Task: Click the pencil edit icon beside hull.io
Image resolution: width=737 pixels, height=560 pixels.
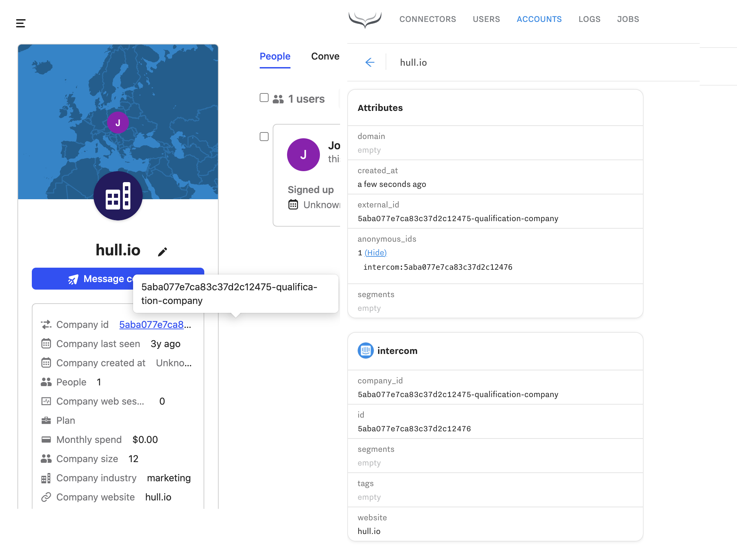Action: tap(163, 252)
